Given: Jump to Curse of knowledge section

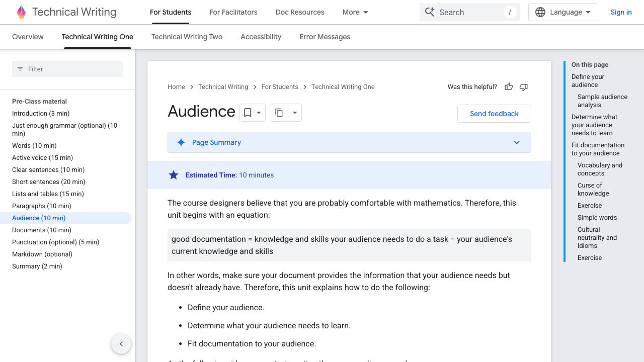Looking at the screenshot, I should [x=593, y=190].
